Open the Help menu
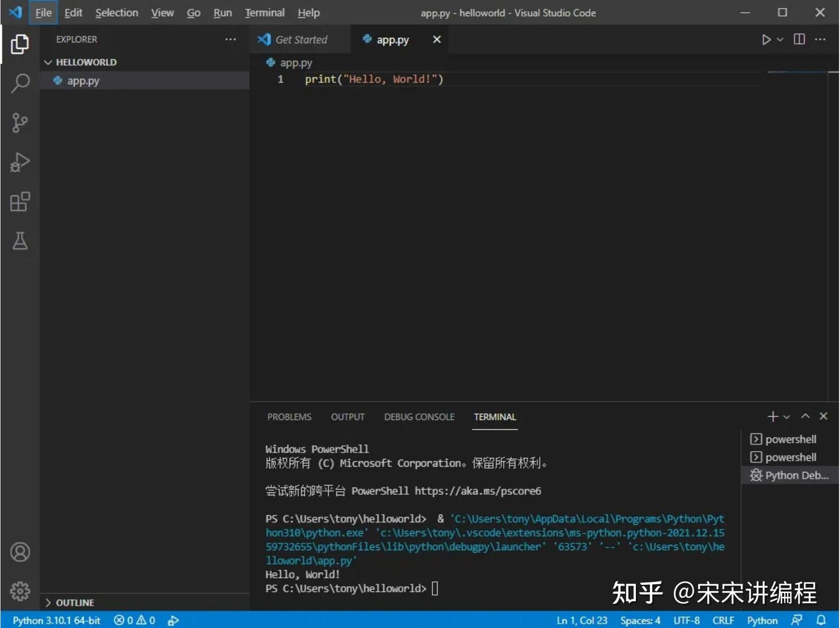Image resolution: width=840 pixels, height=628 pixels. [x=309, y=12]
